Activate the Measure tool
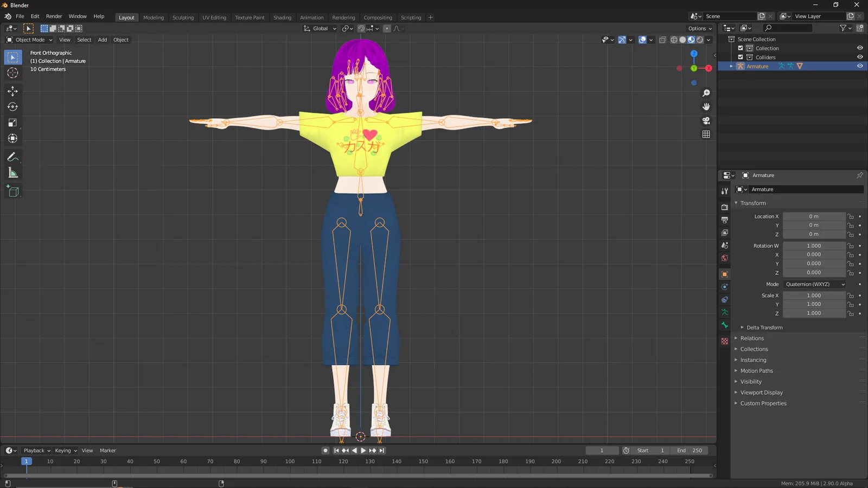This screenshot has height=488, width=868. (12, 172)
